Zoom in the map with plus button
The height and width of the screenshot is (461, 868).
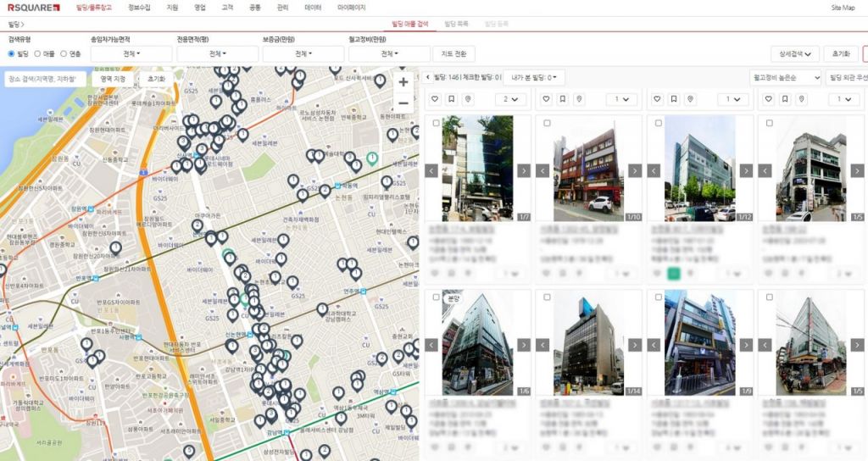tap(403, 82)
